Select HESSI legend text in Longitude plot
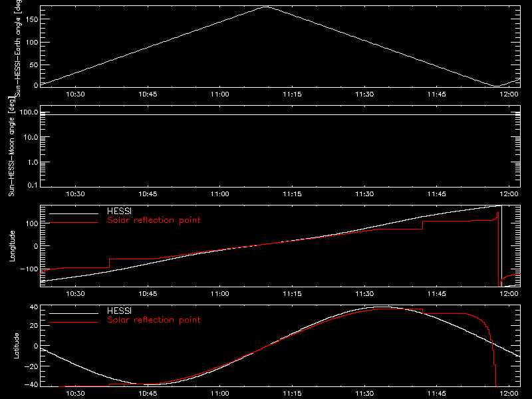532x399 pixels. [x=119, y=211]
